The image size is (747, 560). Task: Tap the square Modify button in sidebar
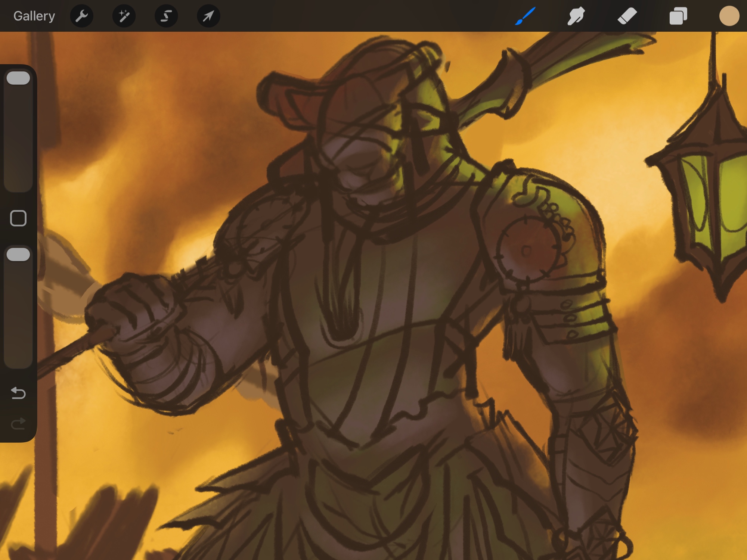pos(18,218)
